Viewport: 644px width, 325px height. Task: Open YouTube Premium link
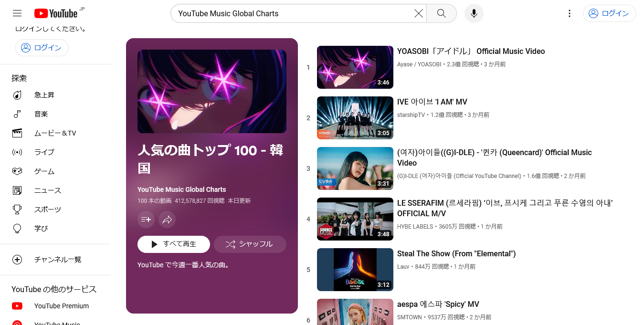point(61,306)
